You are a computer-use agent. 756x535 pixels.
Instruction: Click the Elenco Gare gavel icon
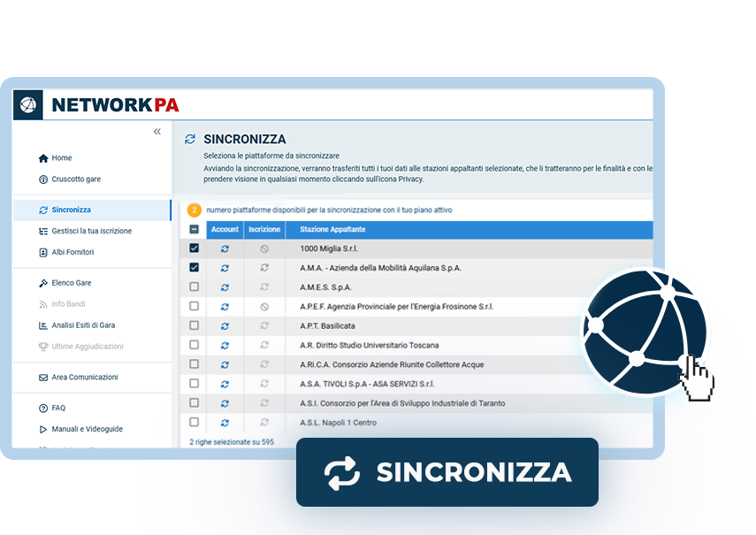(43, 283)
